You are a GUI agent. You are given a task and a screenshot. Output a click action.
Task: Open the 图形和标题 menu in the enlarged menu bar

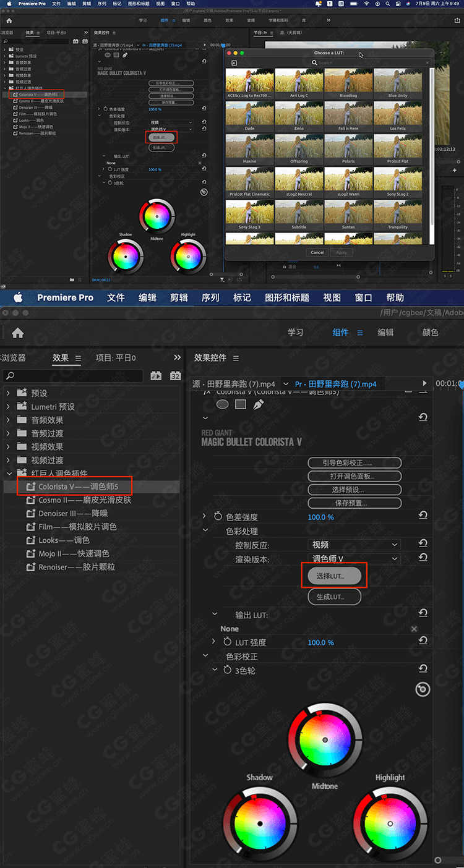(287, 297)
